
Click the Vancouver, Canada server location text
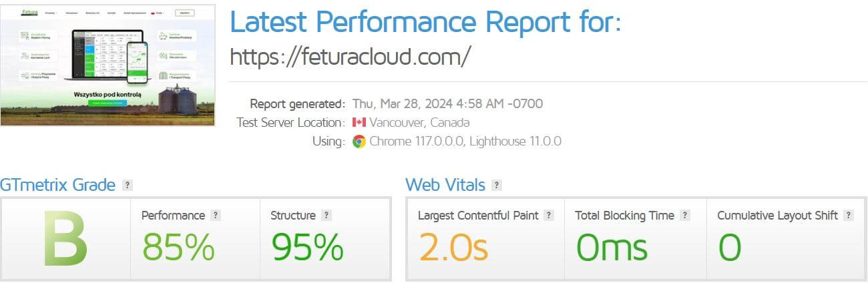pos(419,122)
